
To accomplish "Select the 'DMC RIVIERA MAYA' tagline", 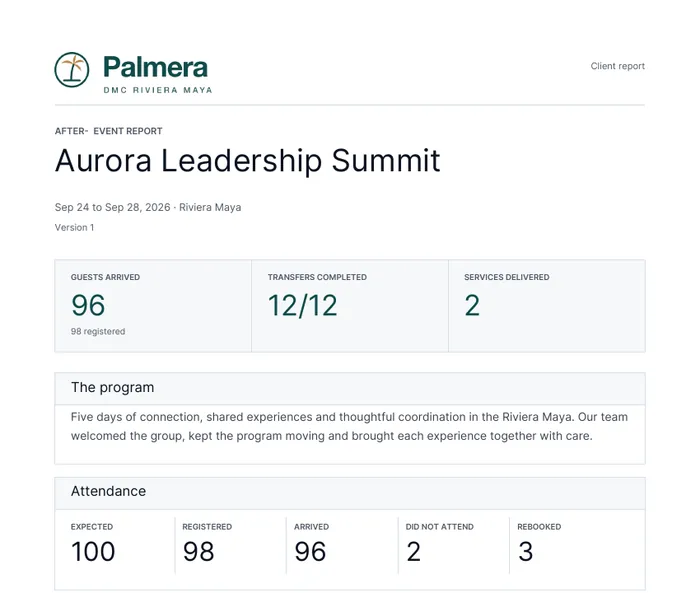I will click(x=158, y=90).
